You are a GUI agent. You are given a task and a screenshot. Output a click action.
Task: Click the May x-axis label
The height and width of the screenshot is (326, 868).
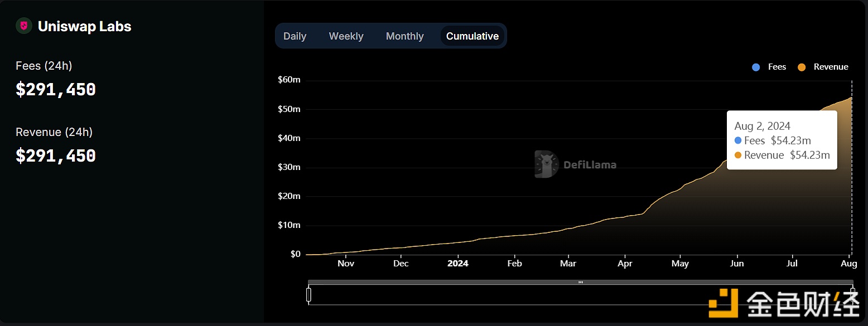tap(680, 263)
